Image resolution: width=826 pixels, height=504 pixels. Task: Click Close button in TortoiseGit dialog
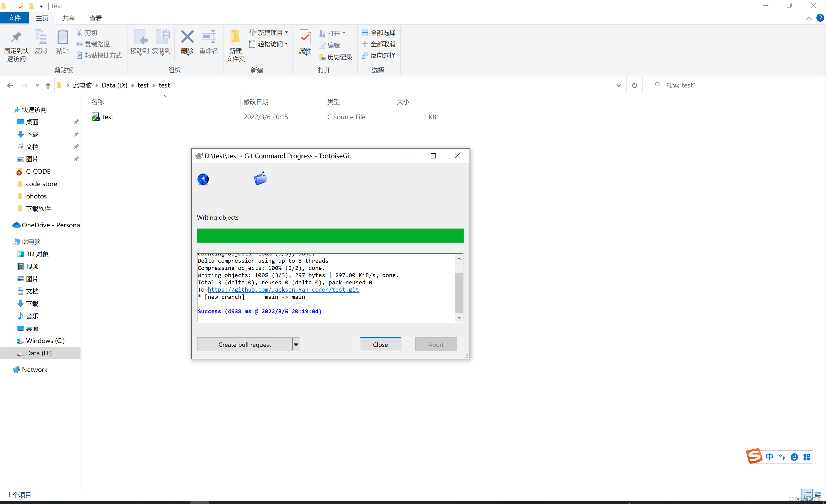click(380, 345)
